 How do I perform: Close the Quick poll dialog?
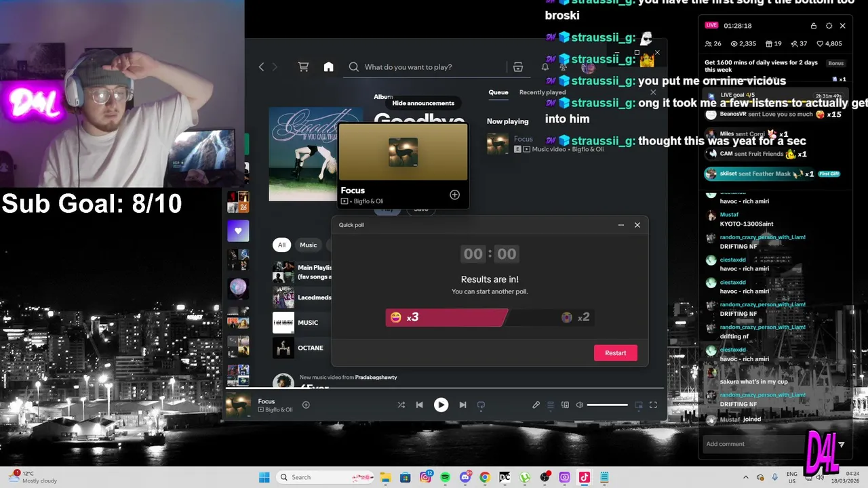637,225
